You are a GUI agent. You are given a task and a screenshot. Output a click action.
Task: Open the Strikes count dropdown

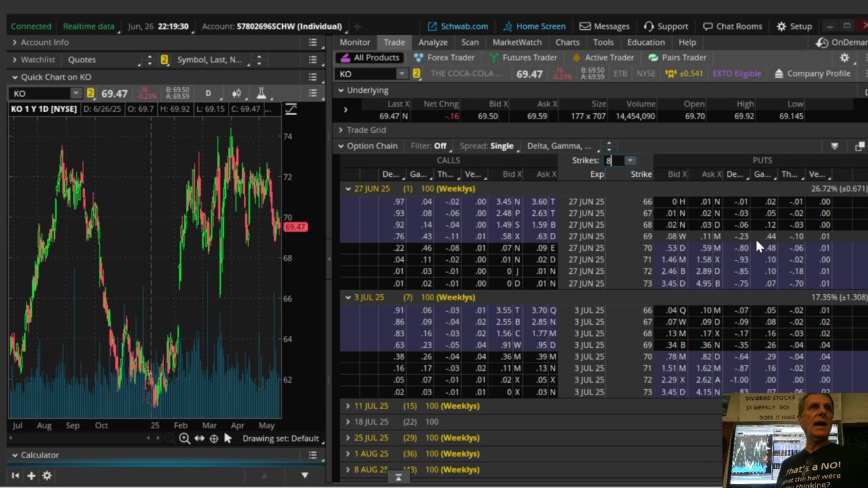click(630, 161)
